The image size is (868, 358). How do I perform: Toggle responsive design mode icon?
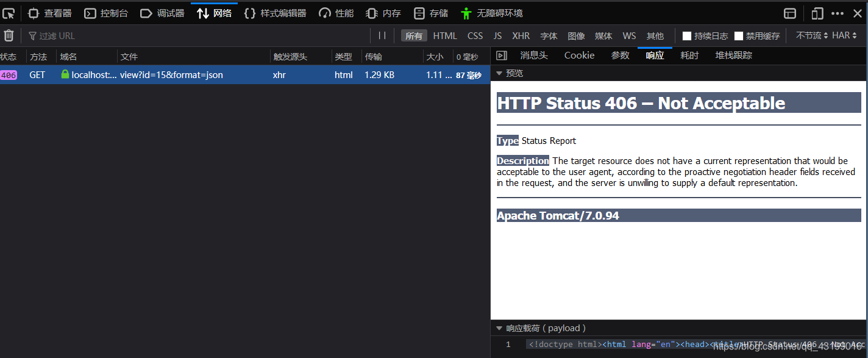(x=817, y=13)
